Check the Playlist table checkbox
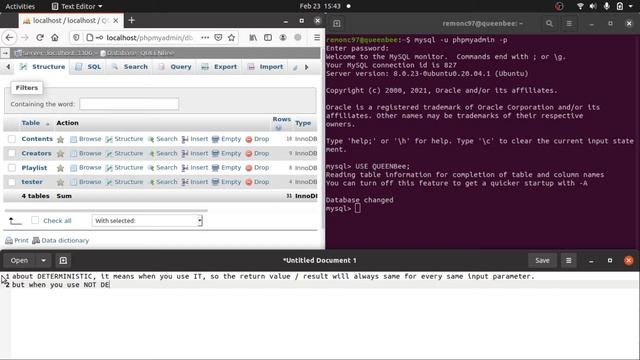The width and height of the screenshot is (640, 360). tap(12, 167)
